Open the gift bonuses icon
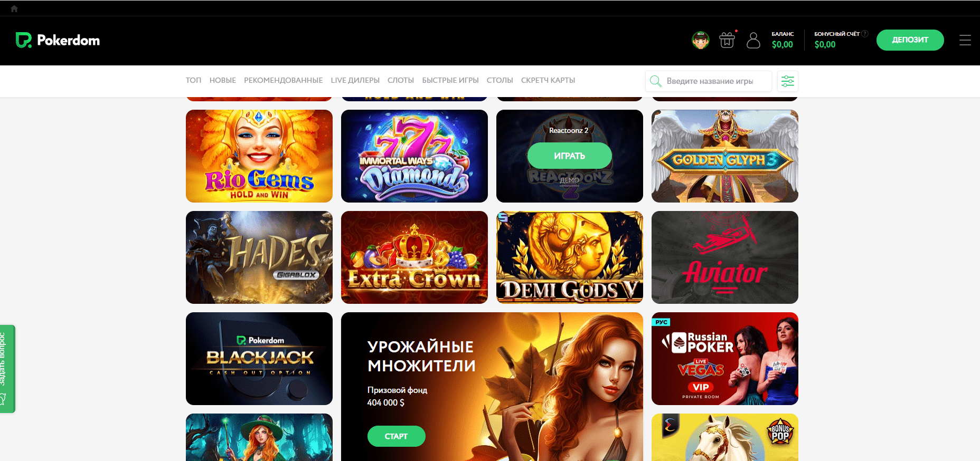This screenshot has width=980, height=461. [727, 40]
